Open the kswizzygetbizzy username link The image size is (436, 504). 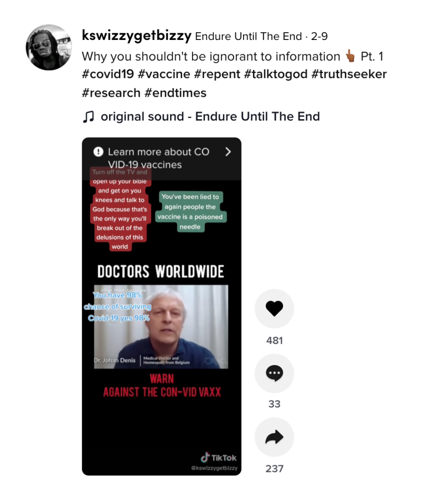click(x=137, y=35)
